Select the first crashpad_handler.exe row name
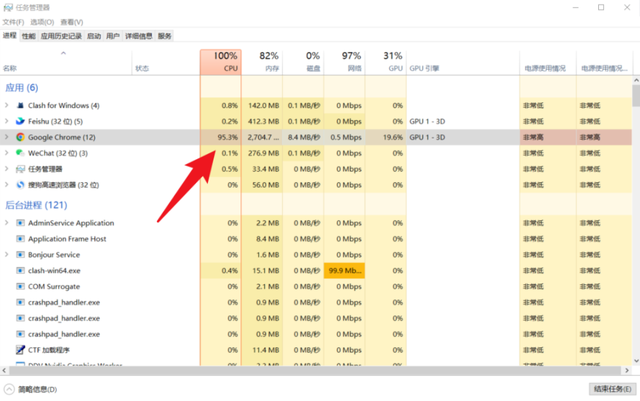 coord(64,303)
